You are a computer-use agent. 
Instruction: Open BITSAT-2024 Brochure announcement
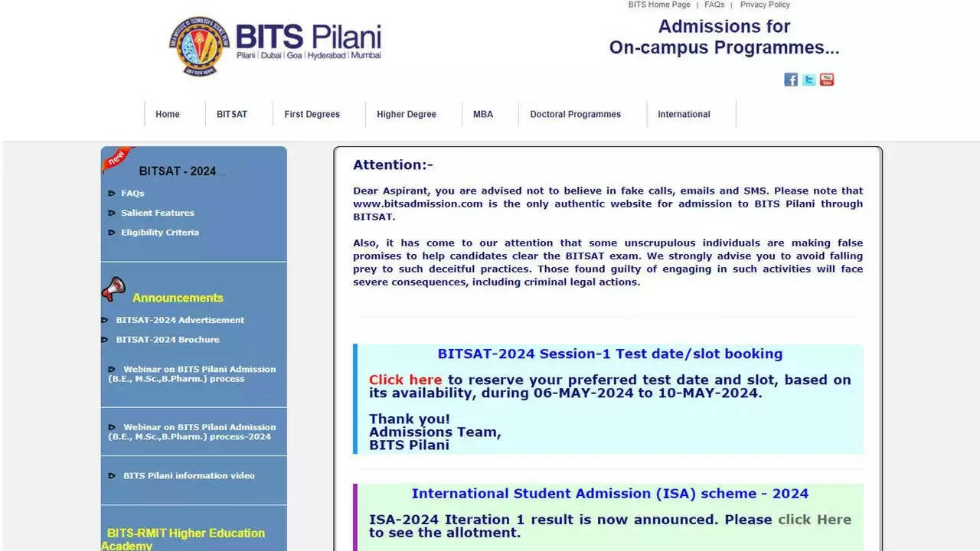[x=168, y=340]
